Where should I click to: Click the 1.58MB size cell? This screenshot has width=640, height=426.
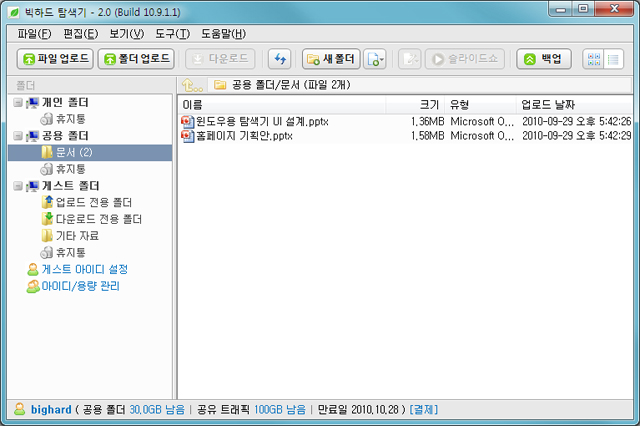pyautogui.click(x=427, y=136)
